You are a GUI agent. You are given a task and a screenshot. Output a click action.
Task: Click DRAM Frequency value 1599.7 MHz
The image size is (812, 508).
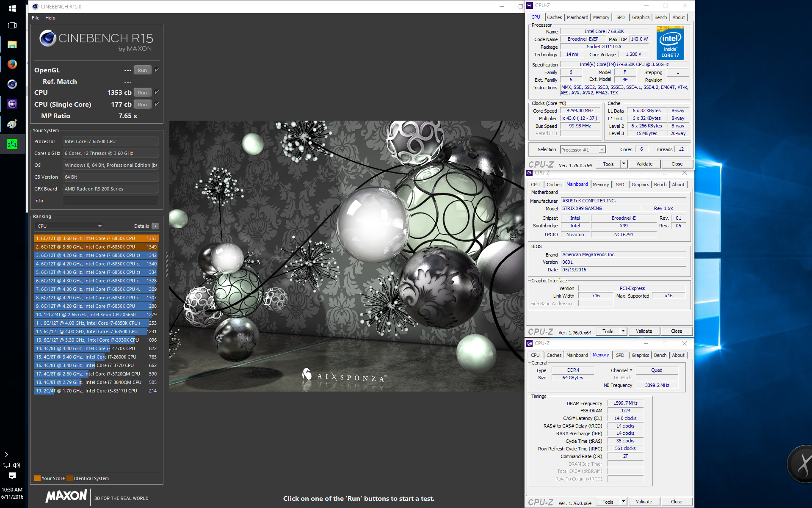click(625, 403)
